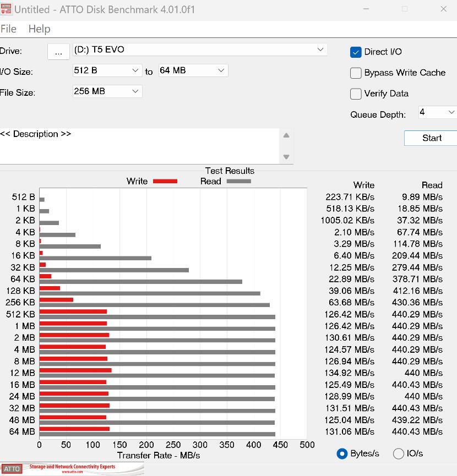Image resolution: width=457 pixels, height=476 pixels.
Task: Click the red Write legend swatch
Action: pos(165,181)
